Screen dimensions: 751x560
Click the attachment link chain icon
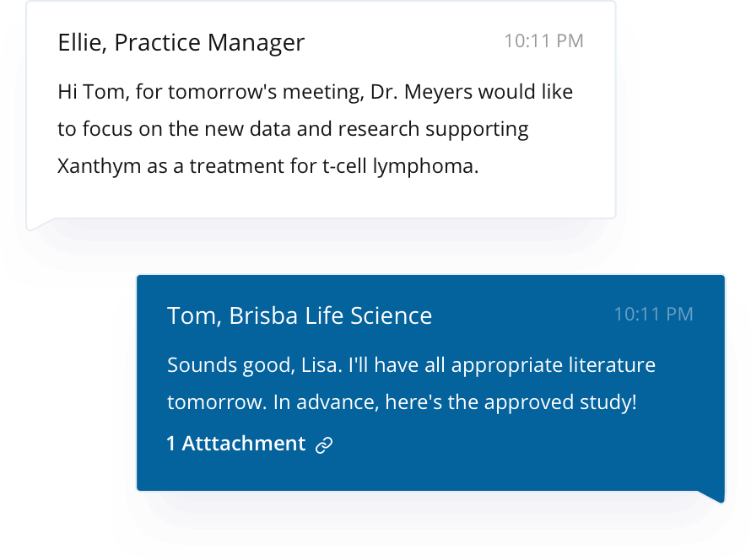click(x=324, y=445)
